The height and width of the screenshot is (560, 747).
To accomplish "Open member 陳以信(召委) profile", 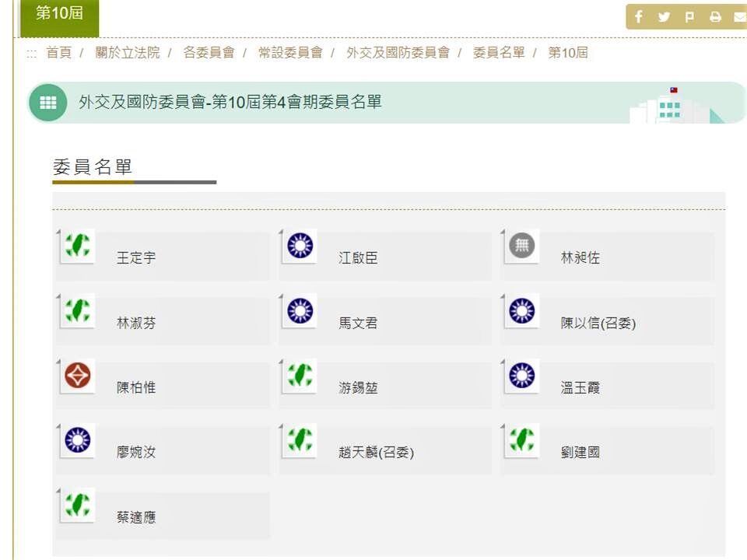I will [x=598, y=323].
